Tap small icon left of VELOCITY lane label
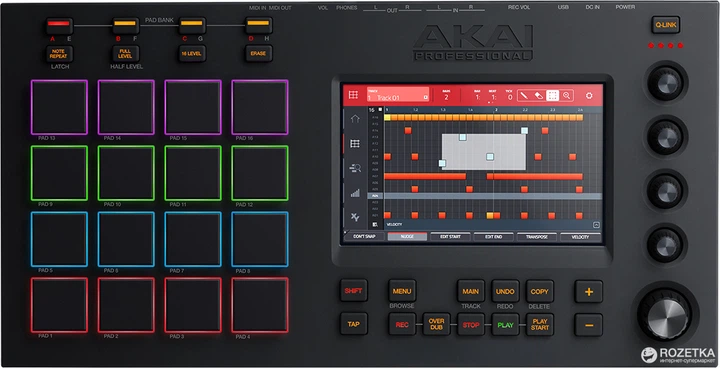This screenshot has width=720, height=368. click(375, 225)
